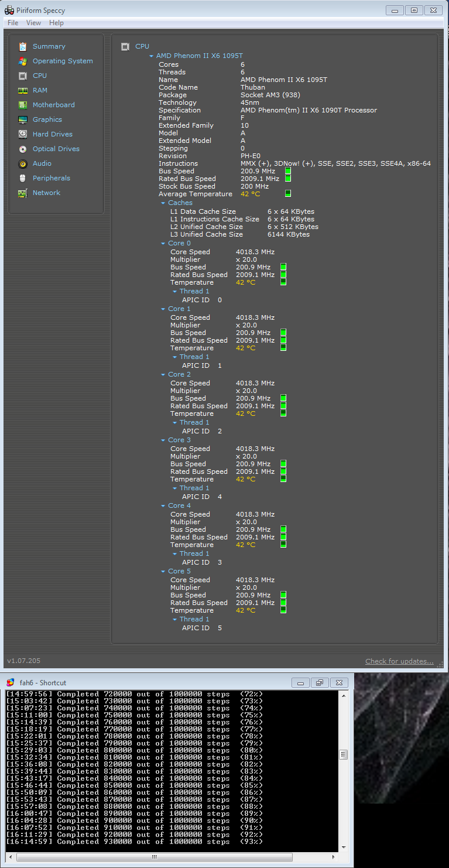Click green indicator beside top Rated Bus Speed

tap(288, 179)
